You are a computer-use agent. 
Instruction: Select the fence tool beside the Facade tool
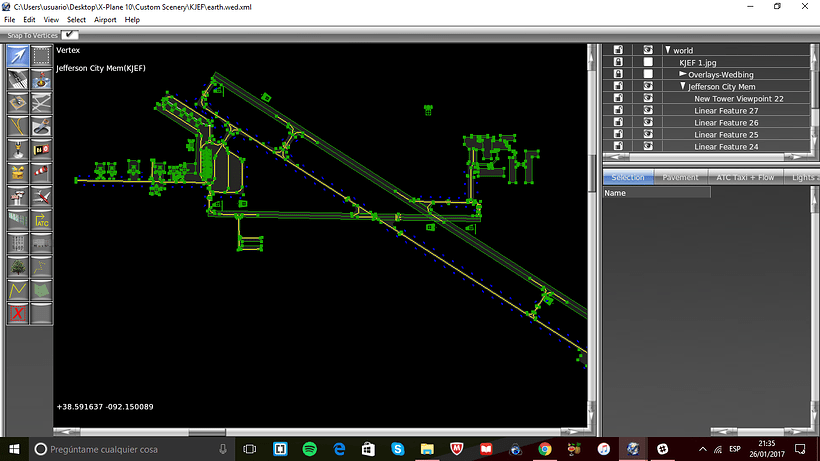(41, 244)
